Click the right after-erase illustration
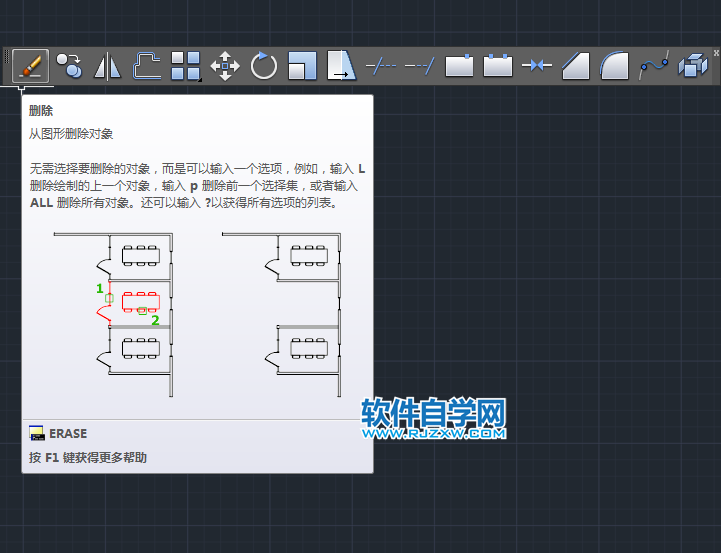Viewport: 721px width, 553px height. pyautogui.click(x=281, y=315)
